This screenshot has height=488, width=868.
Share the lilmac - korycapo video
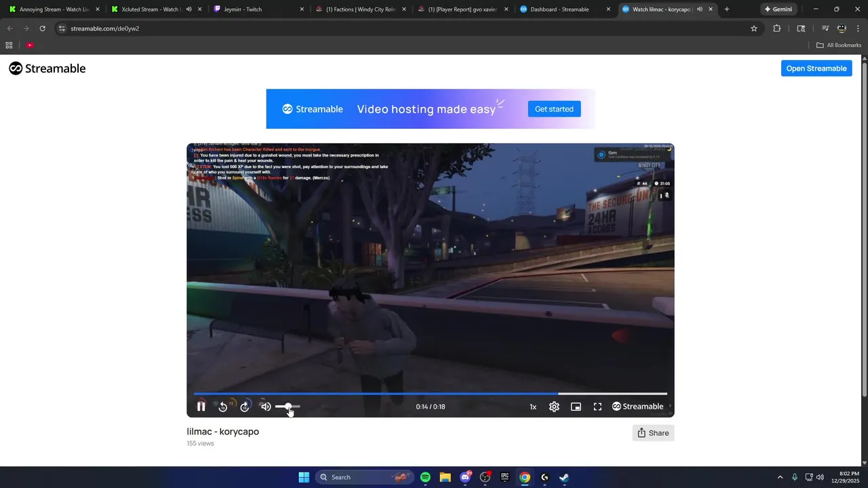(653, 433)
